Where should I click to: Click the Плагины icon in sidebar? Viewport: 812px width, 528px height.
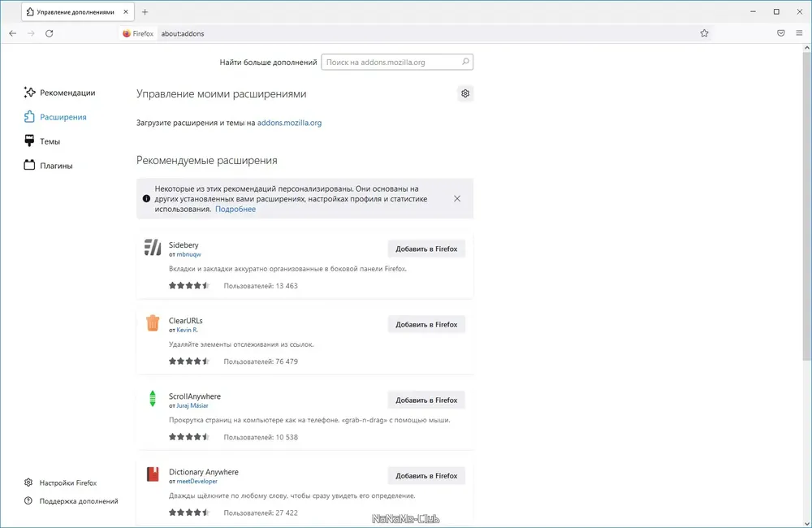[29, 165]
